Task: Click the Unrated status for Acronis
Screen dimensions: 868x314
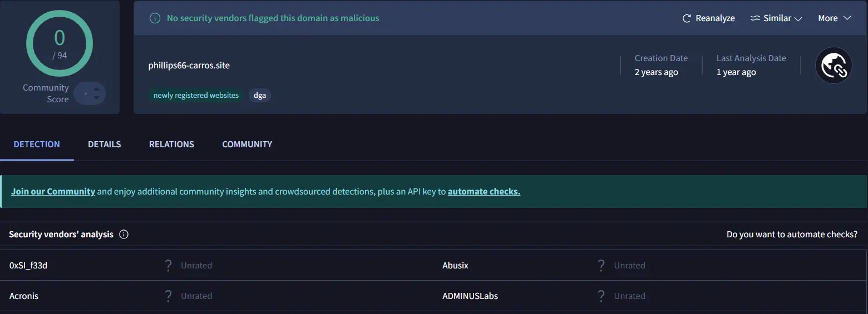Action: click(x=196, y=296)
